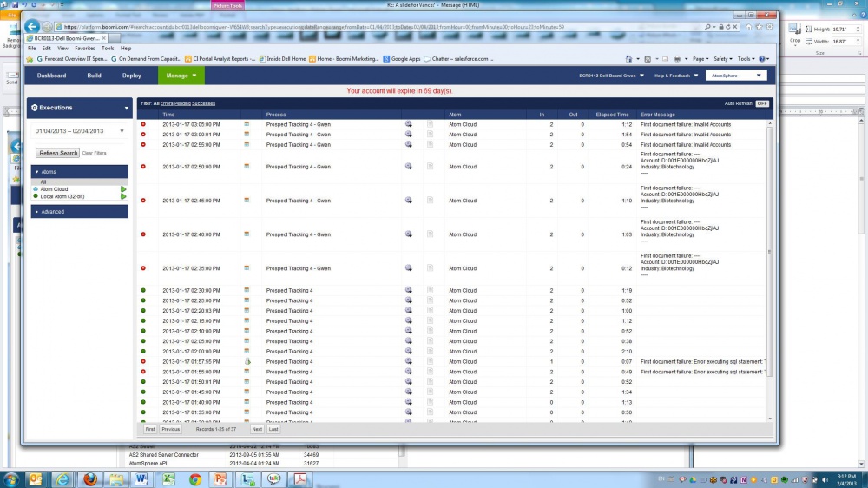
Task: Run filter arrow next to Atom Cloud
Action: coord(123,189)
